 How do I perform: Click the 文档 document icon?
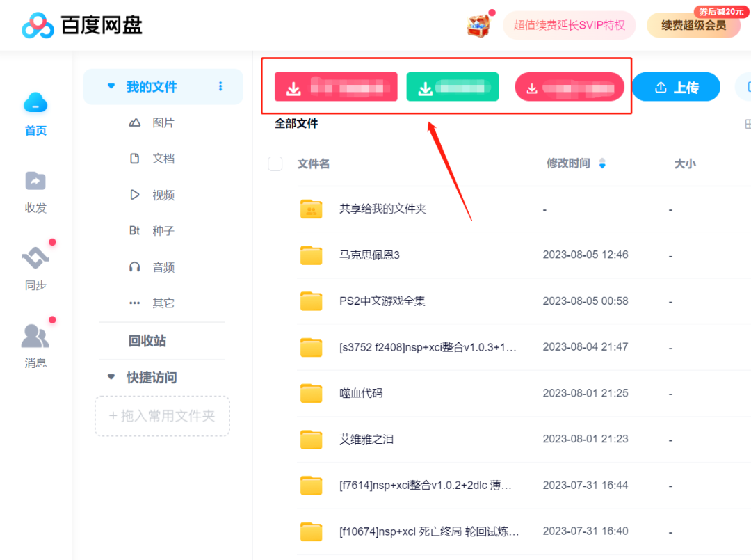[135, 159]
